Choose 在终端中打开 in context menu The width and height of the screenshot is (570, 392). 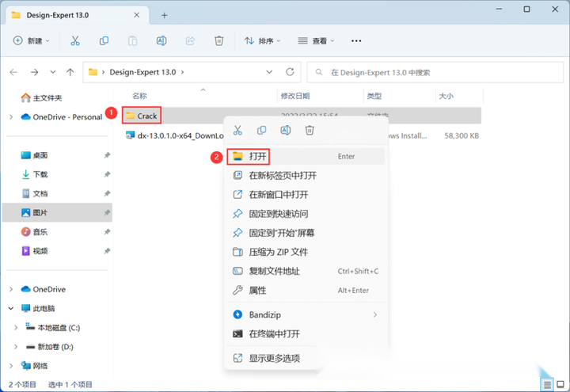click(306, 334)
